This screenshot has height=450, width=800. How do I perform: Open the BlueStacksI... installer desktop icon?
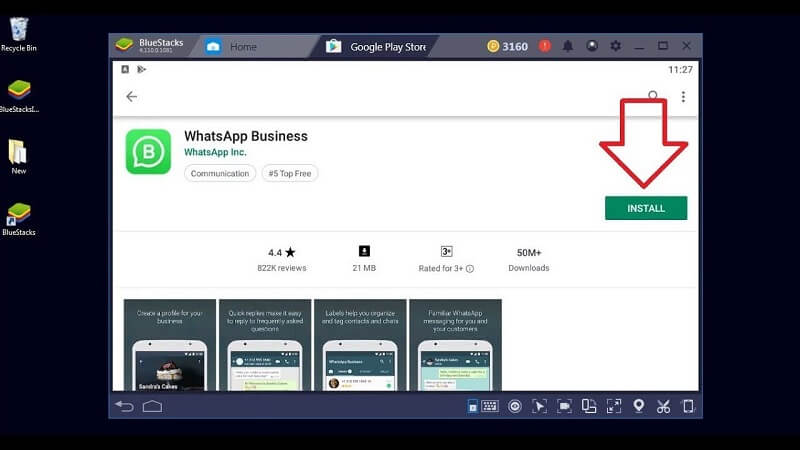coord(19,96)
